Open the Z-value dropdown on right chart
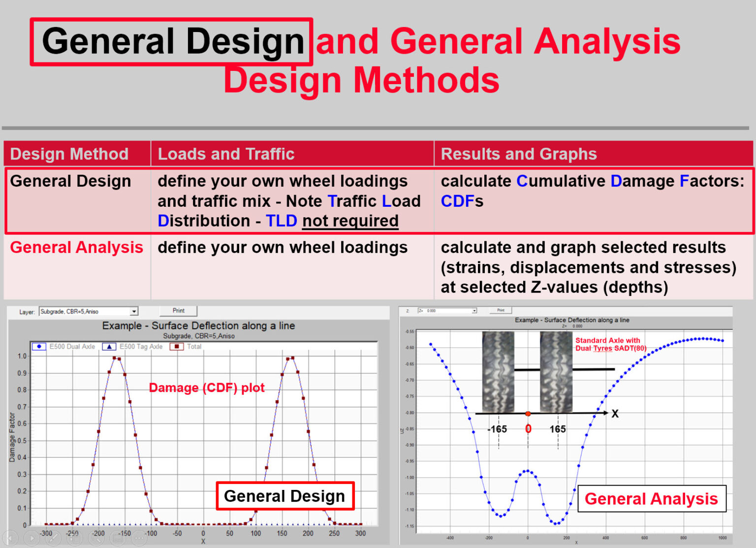Viewport: 756px width, 548px height. point(473,310)
